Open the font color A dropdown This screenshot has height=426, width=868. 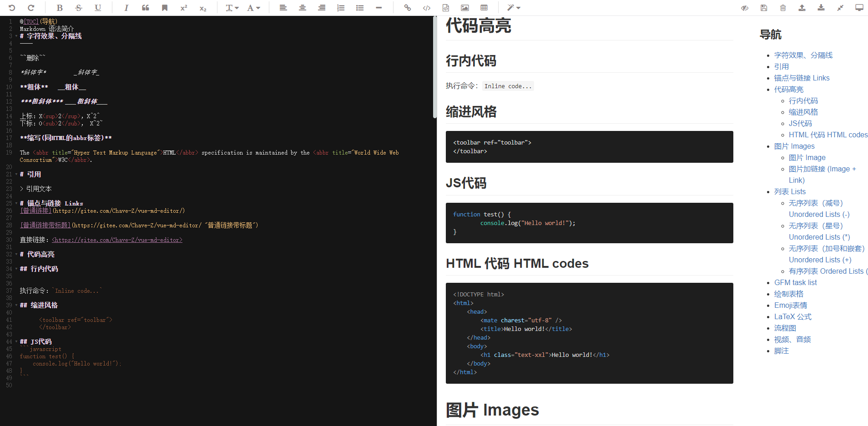click(253, 8)
